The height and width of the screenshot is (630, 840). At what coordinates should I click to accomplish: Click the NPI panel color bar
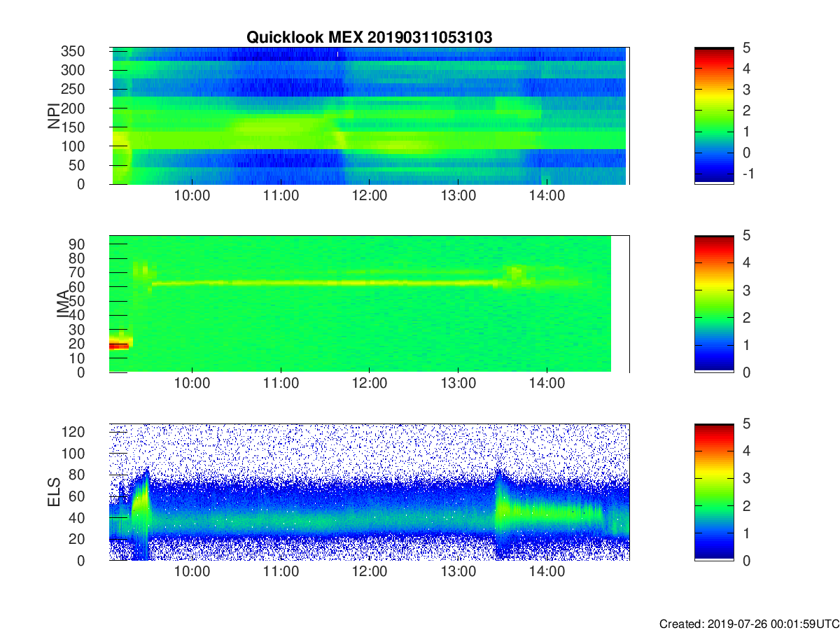714,115
